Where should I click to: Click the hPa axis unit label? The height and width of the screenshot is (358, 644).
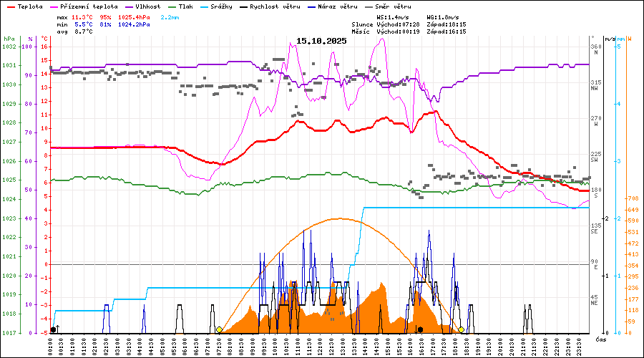point(9,39)
